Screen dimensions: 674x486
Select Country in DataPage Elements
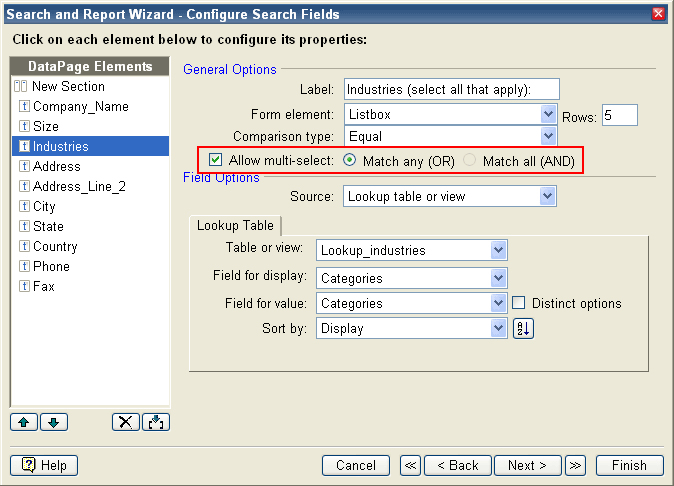[90, 246]
